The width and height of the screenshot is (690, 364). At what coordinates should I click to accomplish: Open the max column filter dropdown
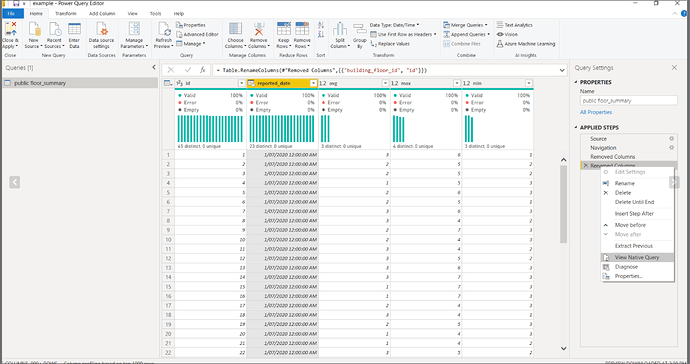click(x=457, y=83)
